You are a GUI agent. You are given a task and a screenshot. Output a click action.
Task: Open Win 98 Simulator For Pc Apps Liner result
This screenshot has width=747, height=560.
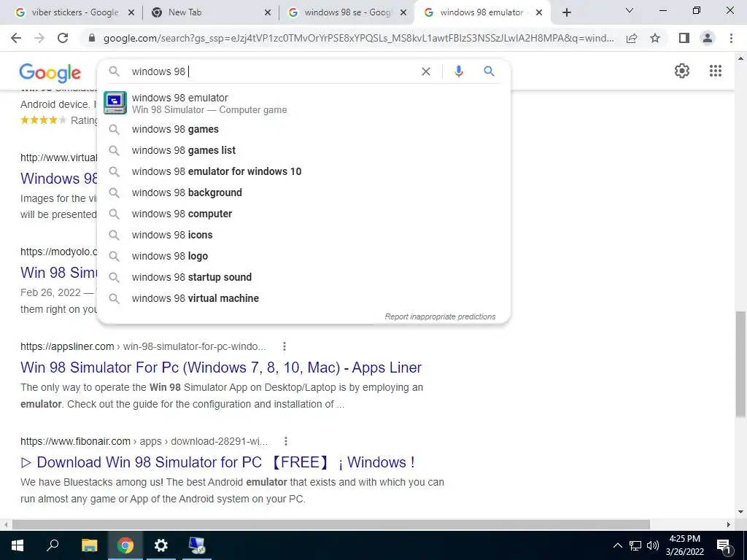[x=221, y=367]
